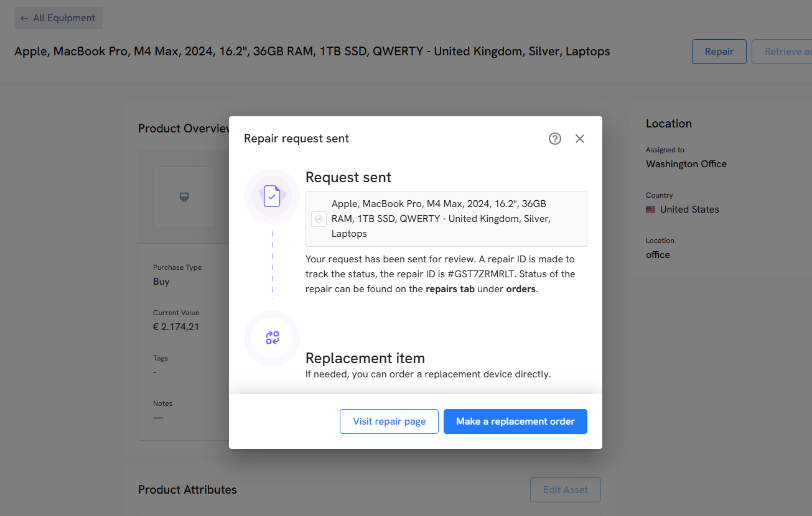Screen dimensions: 812x516
Task: Open Edit Asset for Product Attributes
Action: click(x=565, y=490)
